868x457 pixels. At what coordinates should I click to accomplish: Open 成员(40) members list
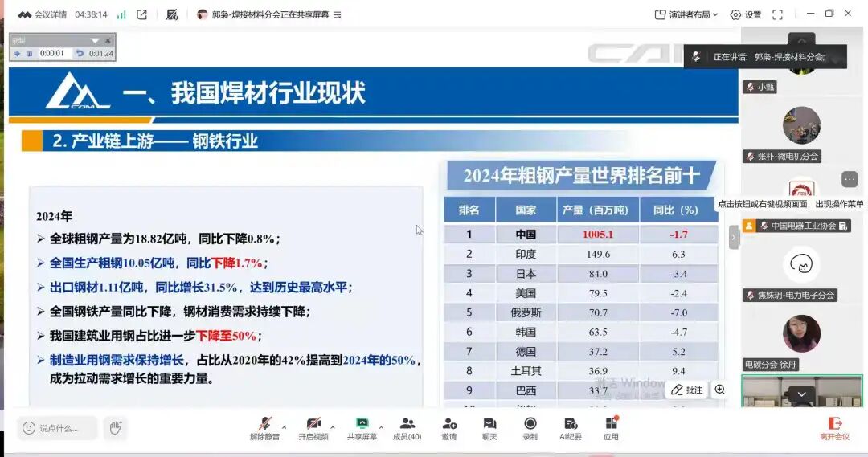407,428
